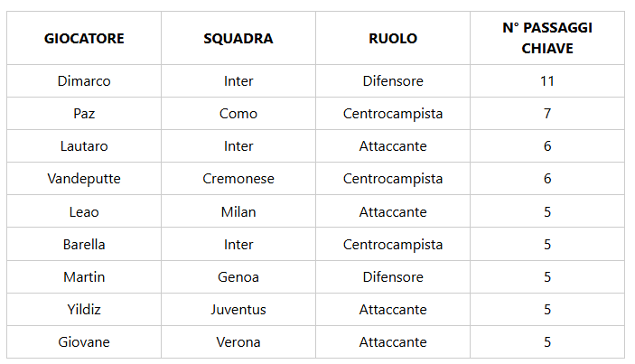Click the Verona team cell
This screenshot has width=635, height=364.
(238, 342)
